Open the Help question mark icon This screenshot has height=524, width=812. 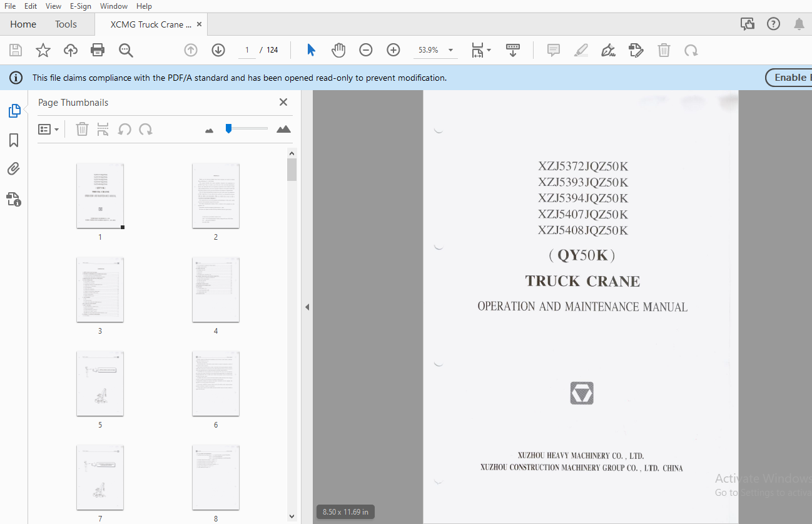[774, 24]
